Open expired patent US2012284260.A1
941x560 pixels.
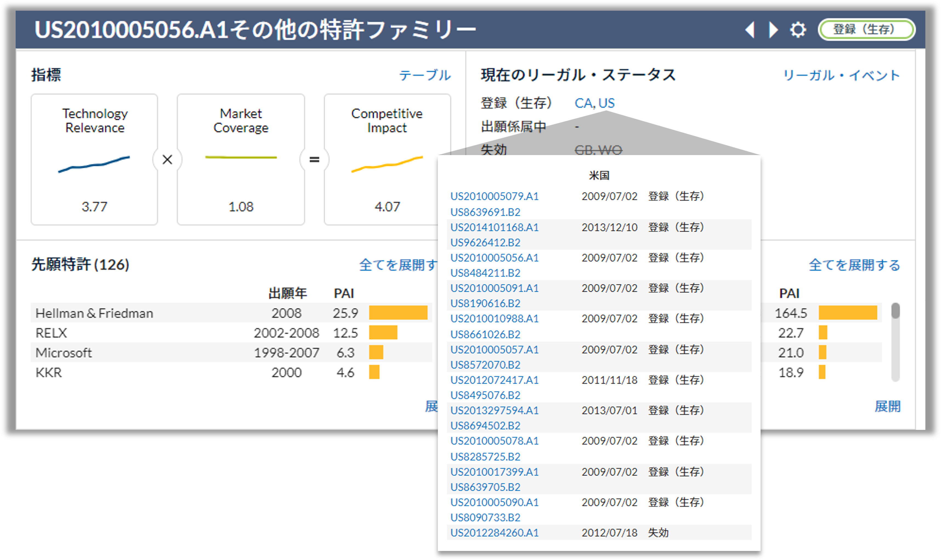pos(494,533)
